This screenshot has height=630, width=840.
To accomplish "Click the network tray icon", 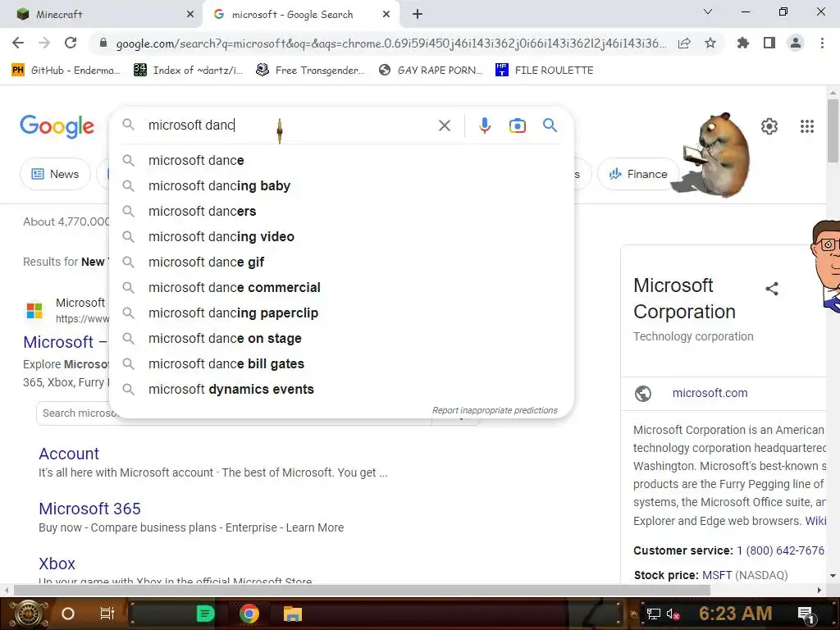I will point(654,614).
